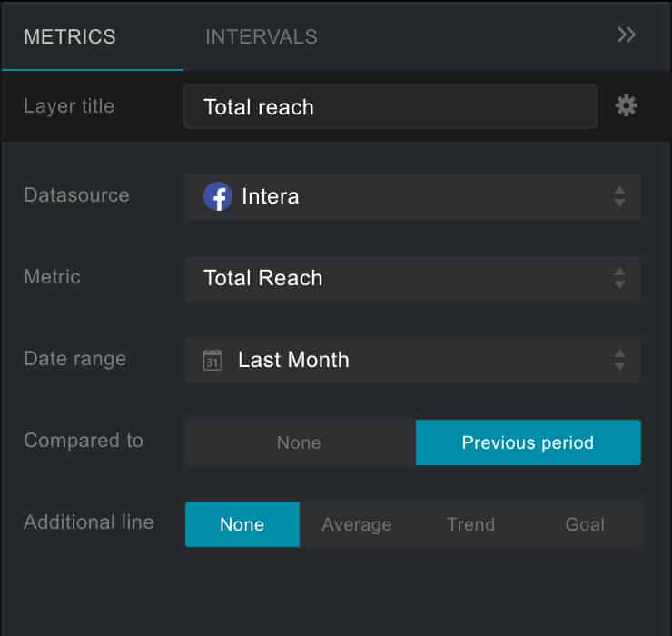Click the calendar icon in Date range
Viewport: 672px width, 636px height.
[212, 360]
